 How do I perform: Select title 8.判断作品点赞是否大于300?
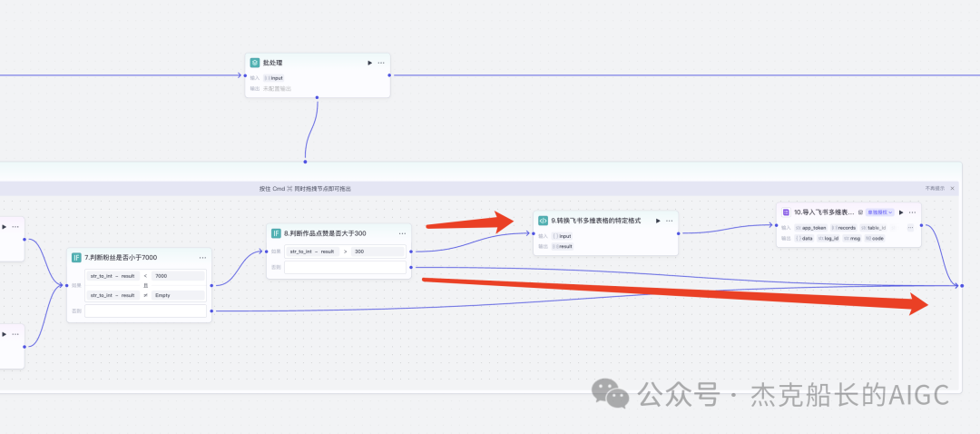tap(325, 233)
